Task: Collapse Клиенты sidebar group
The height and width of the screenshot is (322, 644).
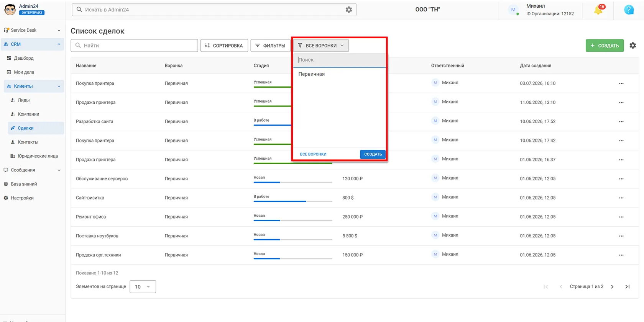Action: pos(34,86)
